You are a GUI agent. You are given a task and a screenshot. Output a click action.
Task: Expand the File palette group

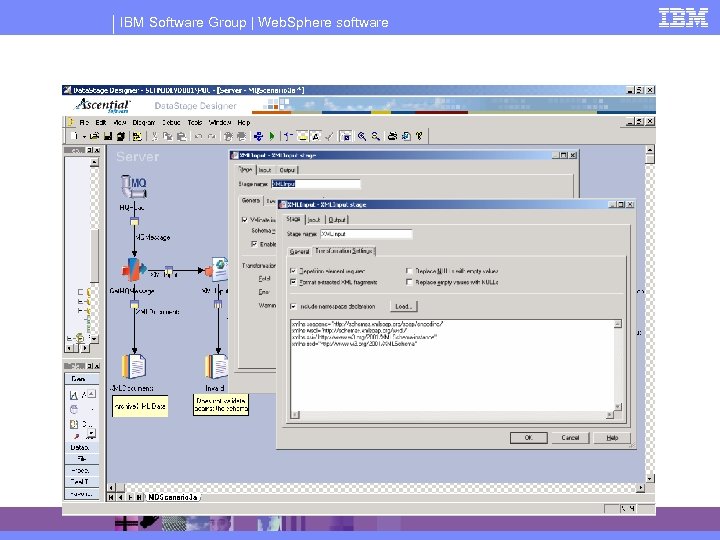click(x=82, y=459)
